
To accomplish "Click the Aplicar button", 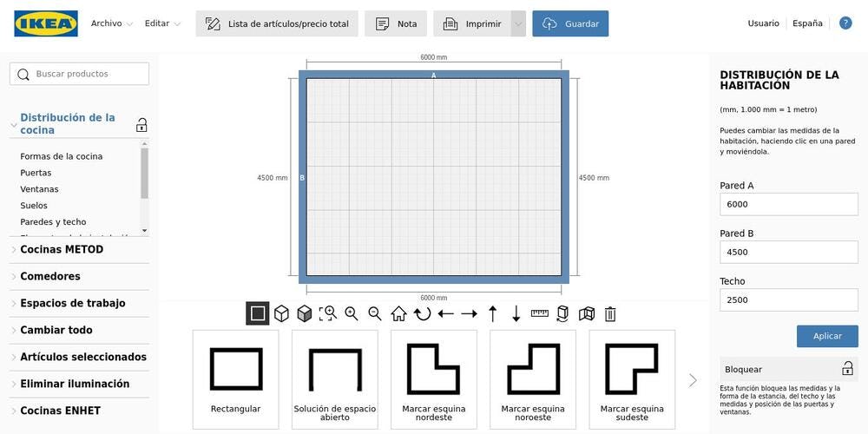I will coord(827,336).
